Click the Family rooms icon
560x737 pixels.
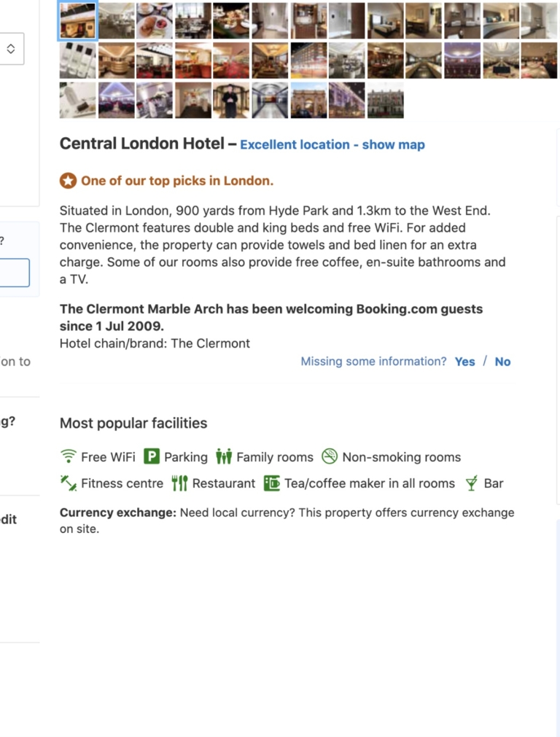pos(224,457)
